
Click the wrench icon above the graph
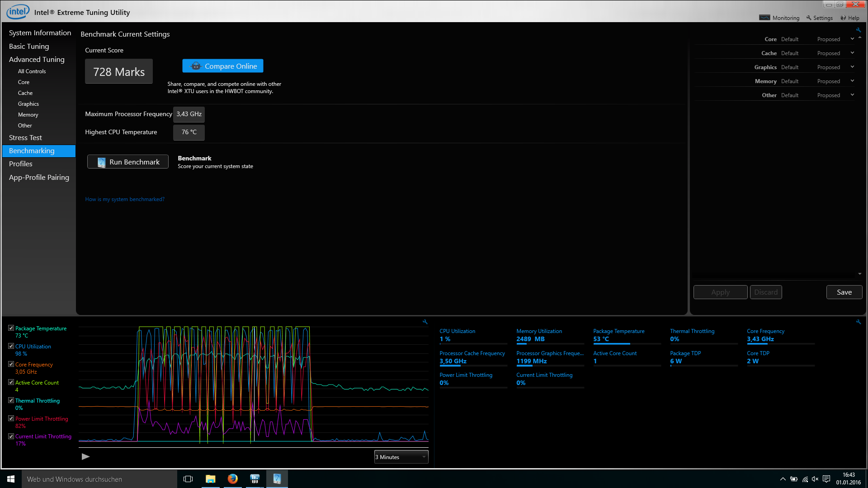pyautogui.click(x=425, y=322)
